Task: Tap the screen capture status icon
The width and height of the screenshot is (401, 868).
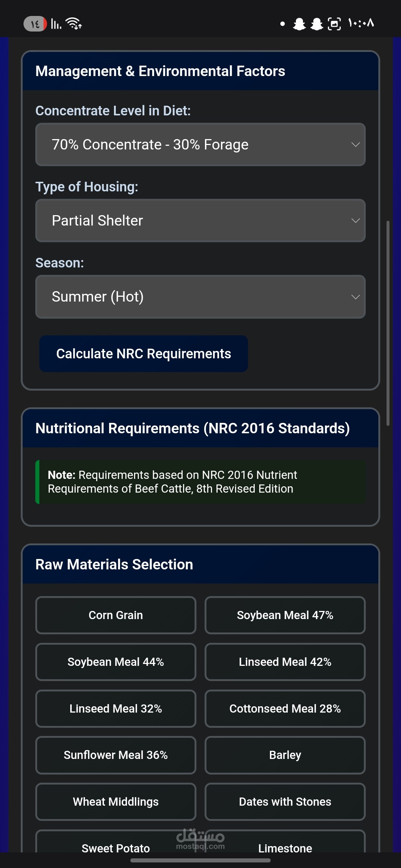Action: 334,24
